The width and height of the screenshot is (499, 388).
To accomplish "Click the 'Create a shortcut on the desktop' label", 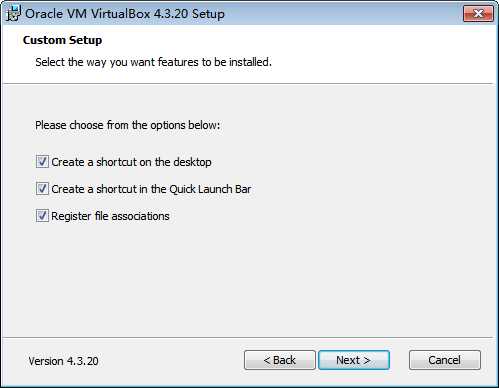I will click(131, 162).
